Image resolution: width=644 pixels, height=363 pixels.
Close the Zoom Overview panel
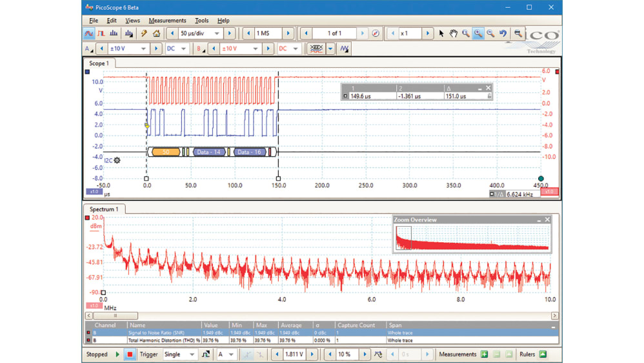pyautogui.click(x=547, y=220)
